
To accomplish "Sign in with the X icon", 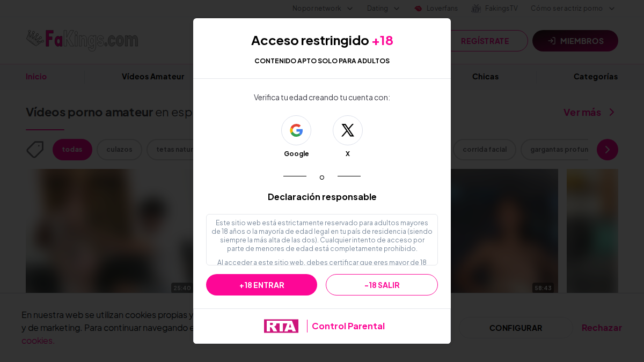I will (x=348, y=130).
